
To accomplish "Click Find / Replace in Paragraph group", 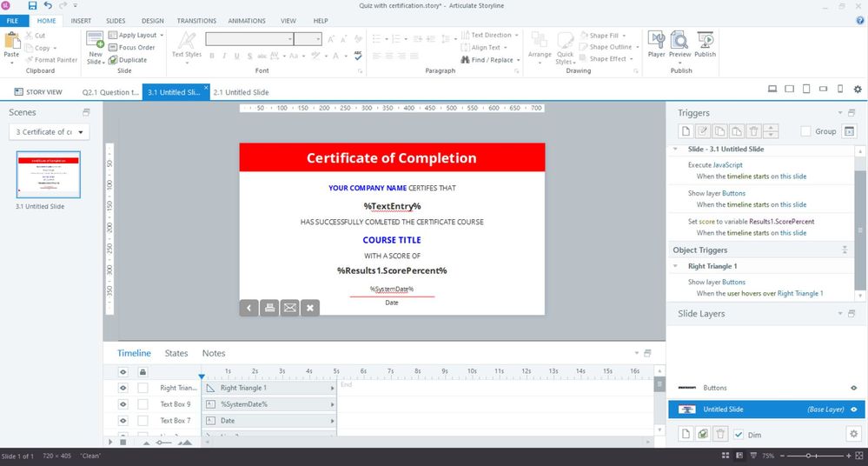I will 490,60.
